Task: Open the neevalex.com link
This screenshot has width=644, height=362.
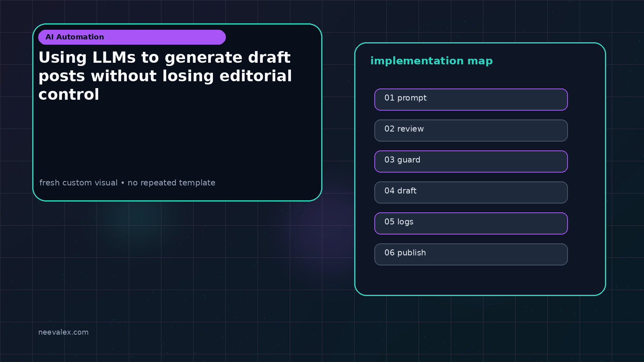Action: click(63, 332)
